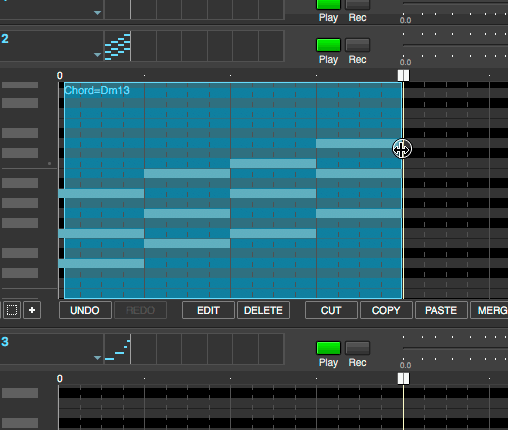
Task: Click the grayed-out REDO button
Action: point(140,310)
